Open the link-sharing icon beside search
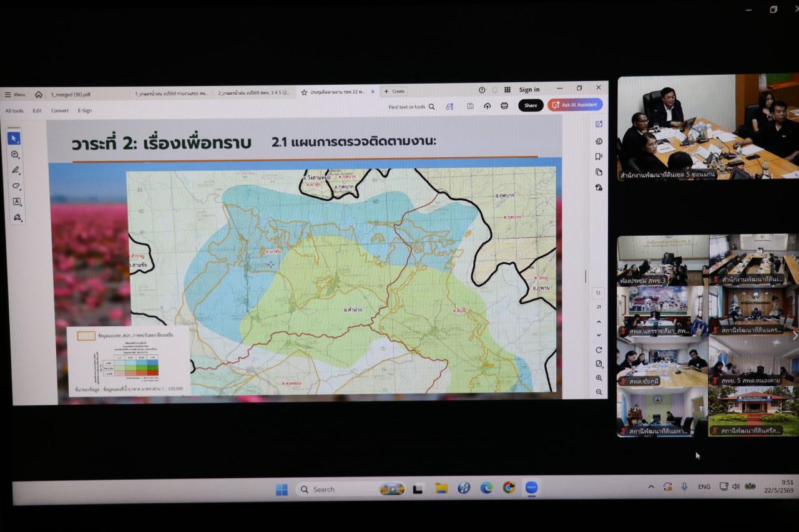The image size is (799, 532). click(449, 107)
